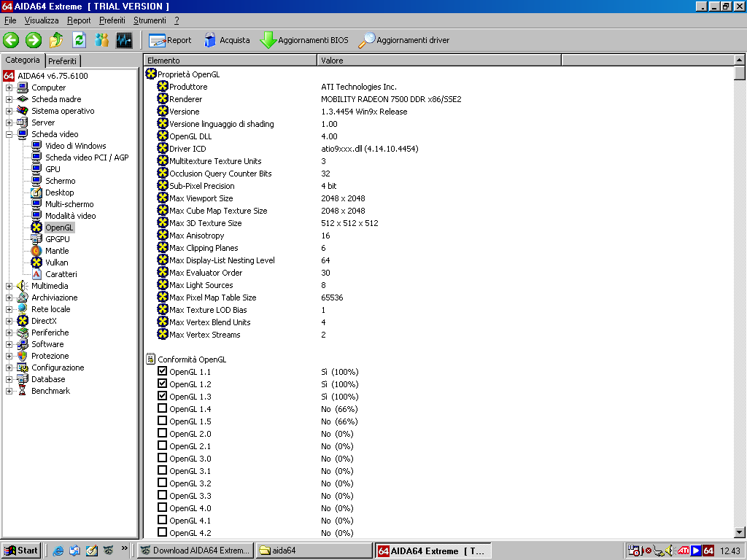This screenshot has height=560, width=747.
Task: Open the File menu
Action: [x=10, y=20]
